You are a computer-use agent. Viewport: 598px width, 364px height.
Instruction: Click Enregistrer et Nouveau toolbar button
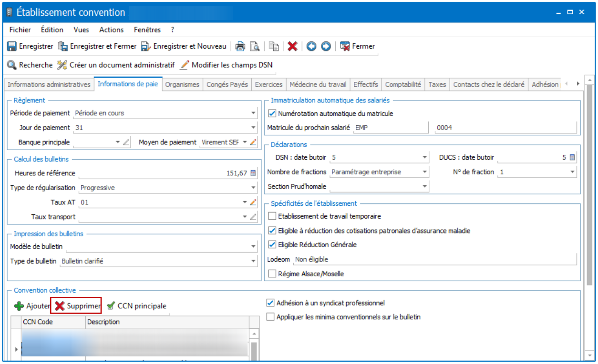pos(184,46)
